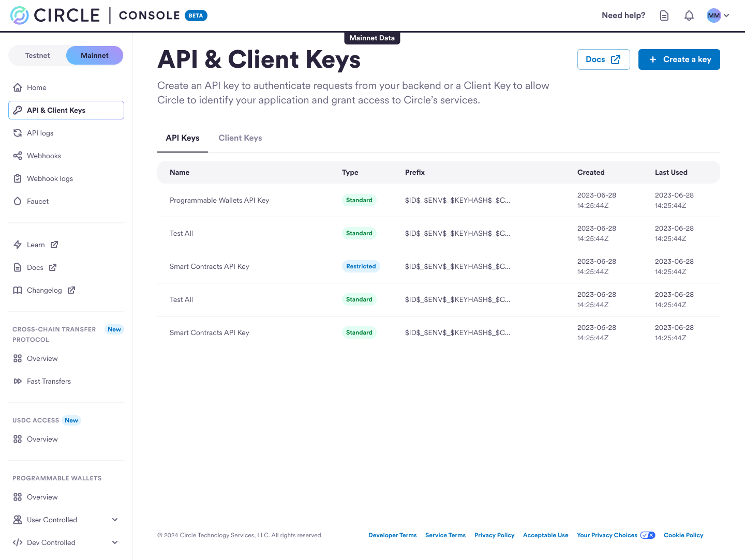Open the Programmable Wallets API Key row
The height and width of the screenshot is (560, 745).
tap(439, 200)
